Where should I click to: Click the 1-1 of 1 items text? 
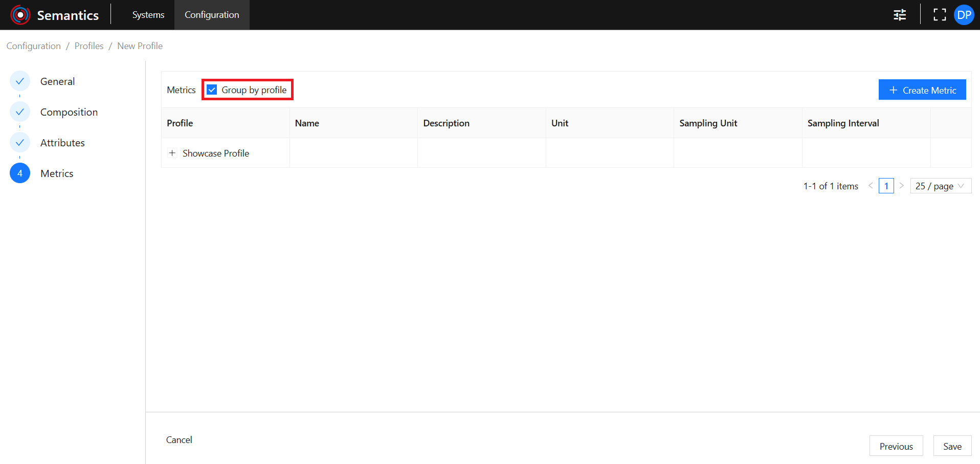point(831,186)
